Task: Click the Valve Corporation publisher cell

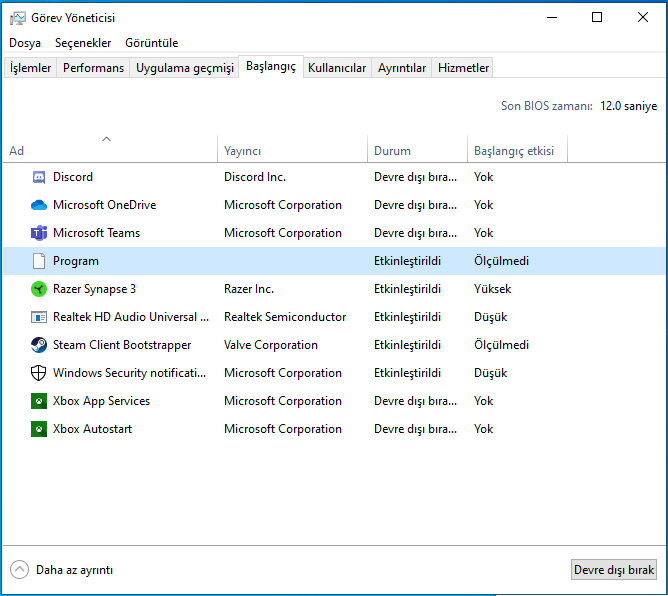Action: click(271, 345)
